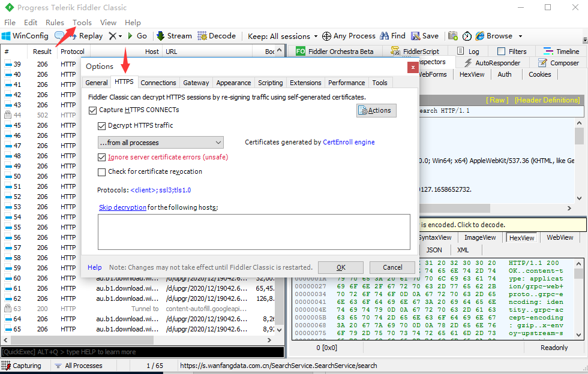Toggle Ignore server certificate errors checkbox
This screenshot has width=588, height=374.
[x=101, y=158]
